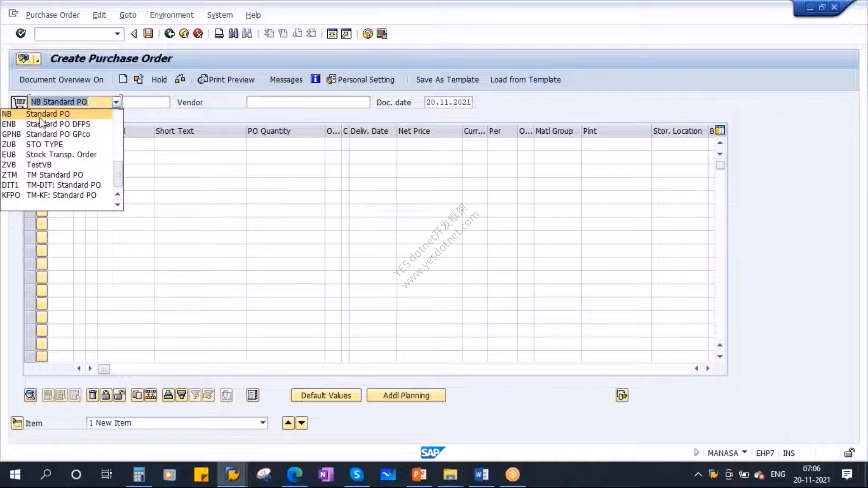Click Save As Template button
This screenshot has width=868, height=488.
pyautogui.click(x=447, y=80)
